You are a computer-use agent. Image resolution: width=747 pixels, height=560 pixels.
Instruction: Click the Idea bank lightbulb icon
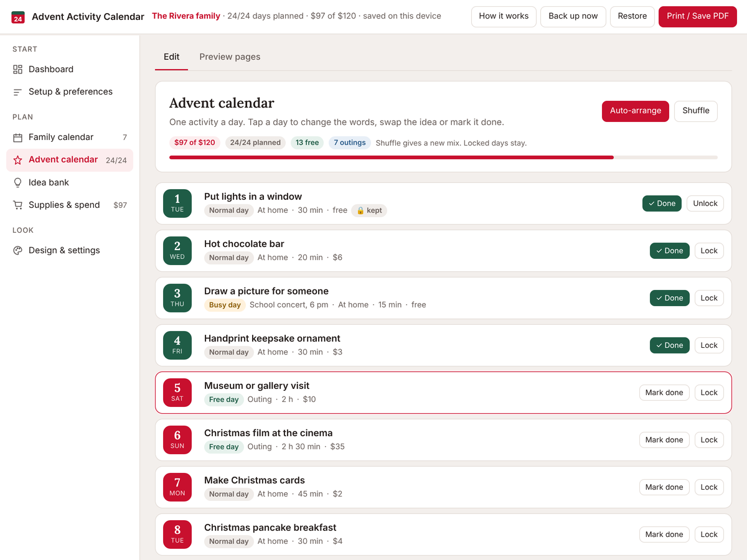point(17,182)
